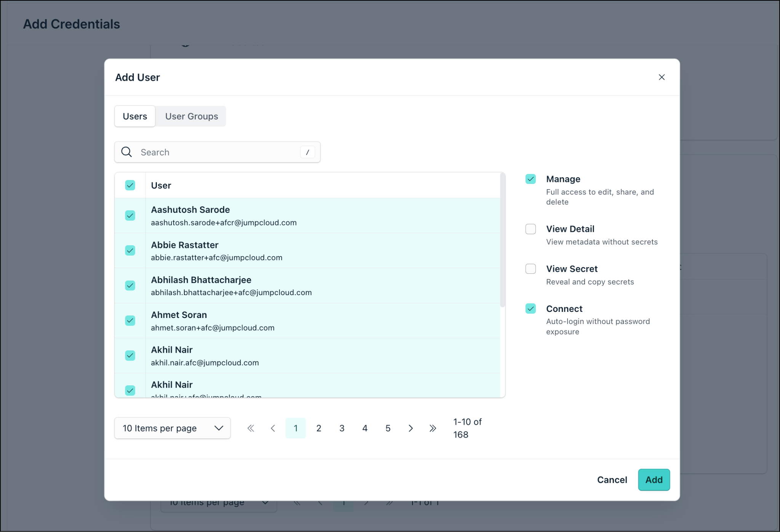Go to page 2
The width and height of the screenshot is (780, 532).
point(319,428)
